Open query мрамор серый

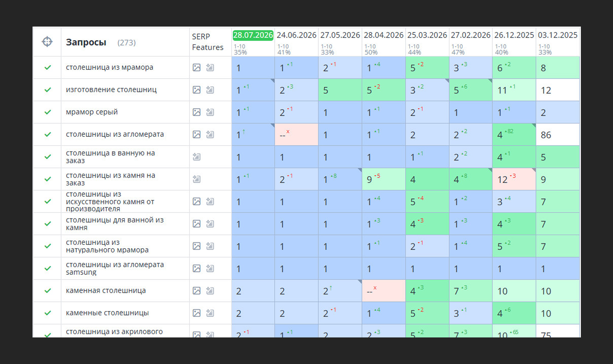(x=92, y=112)
